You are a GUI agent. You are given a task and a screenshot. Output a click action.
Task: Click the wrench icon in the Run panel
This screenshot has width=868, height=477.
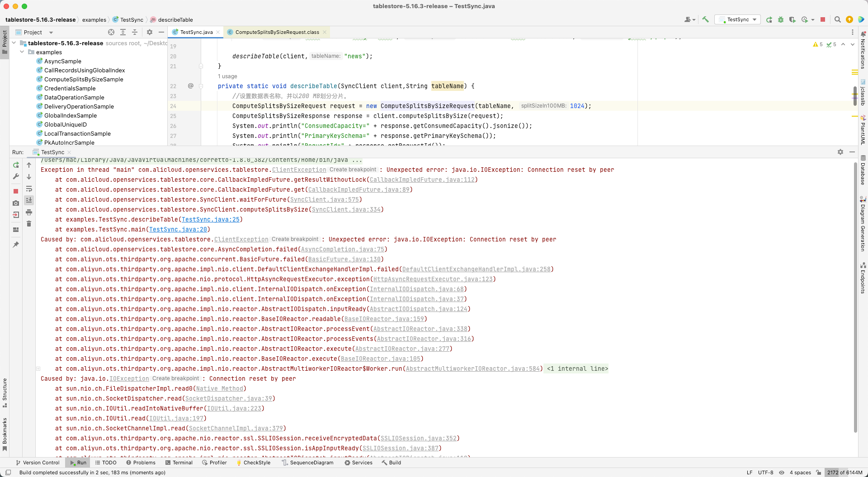tap(16, 177)
